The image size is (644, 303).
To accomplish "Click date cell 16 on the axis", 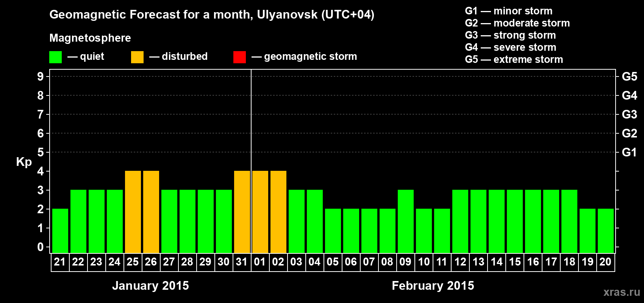I will pyautogui.click(x=533, y=262).
